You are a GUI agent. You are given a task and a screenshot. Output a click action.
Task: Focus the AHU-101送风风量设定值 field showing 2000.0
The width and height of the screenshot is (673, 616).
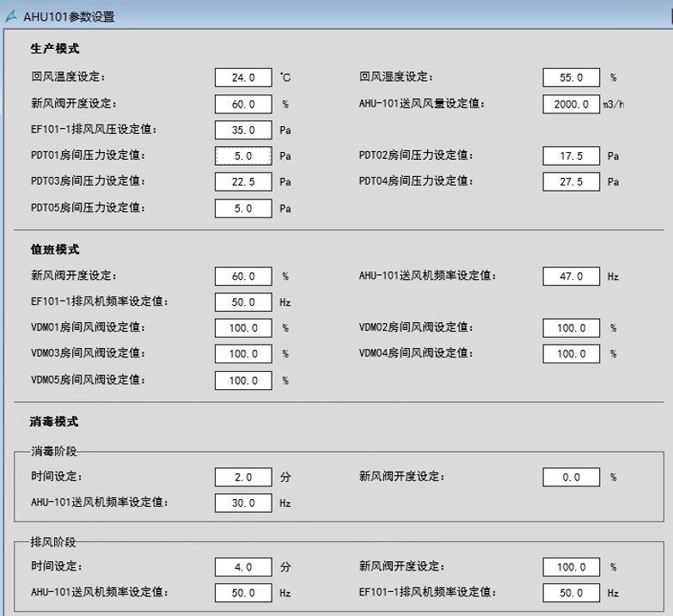(x=572, y=104)
